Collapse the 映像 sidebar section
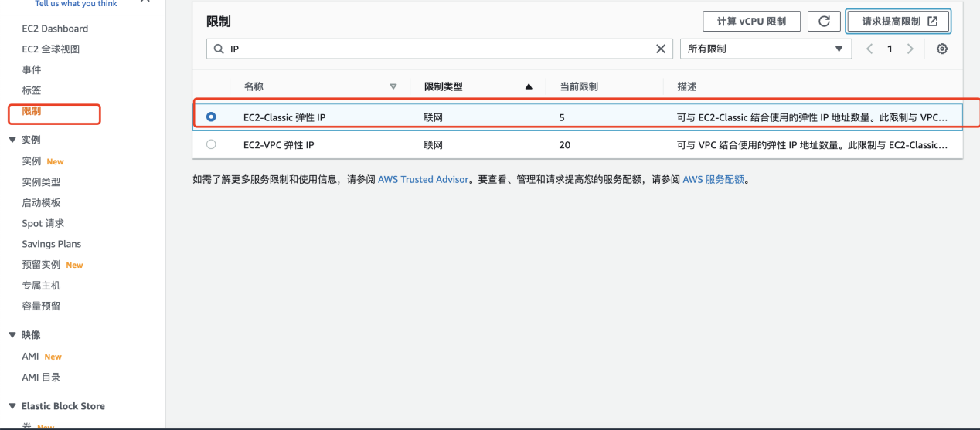The width and height of the screenshot is (980, 430). click(12, 335)
